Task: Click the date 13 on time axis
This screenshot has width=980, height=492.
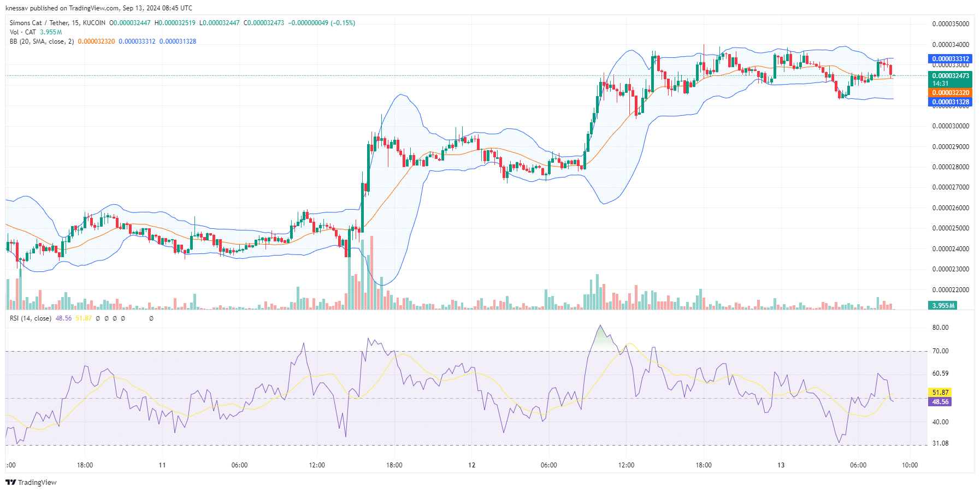Action: tap(781, 465)
